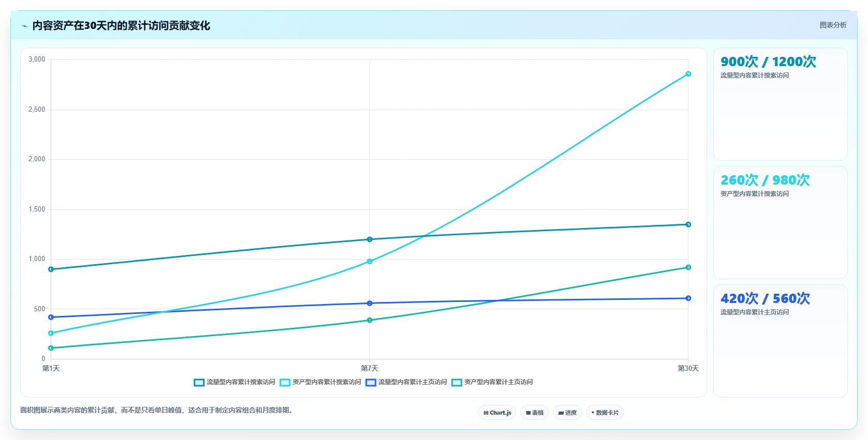The image size is (868, 440).
Task: Click the 第7天 x-axis label
Action: point(369,368)
